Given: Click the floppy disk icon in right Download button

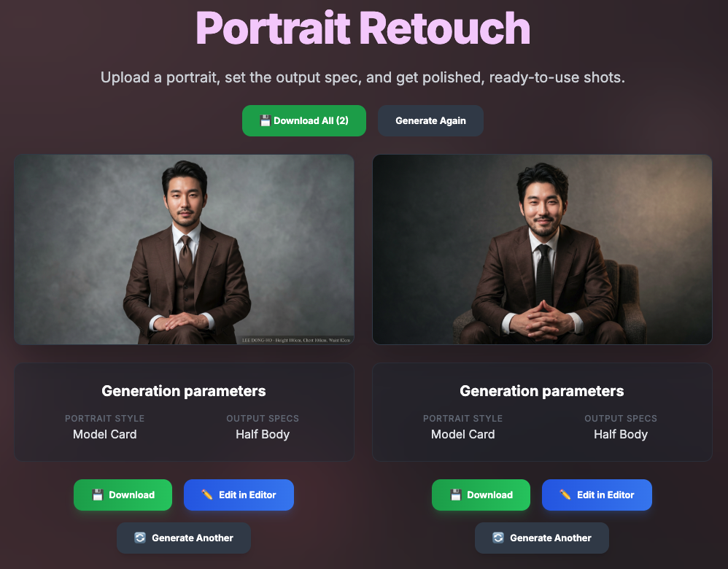Looking at the screenshot, I should click(x=456, y=495).
